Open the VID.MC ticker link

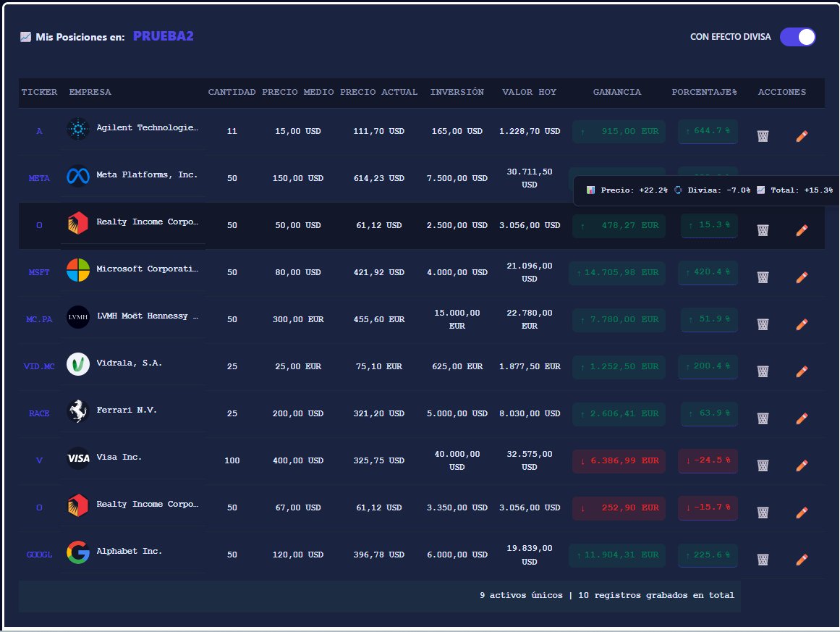(39, 366)
